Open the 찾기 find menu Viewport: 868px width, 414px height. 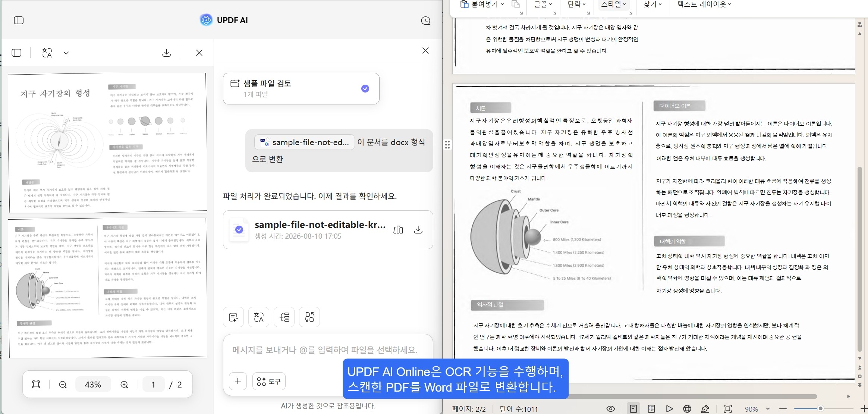tap(652, 4)
